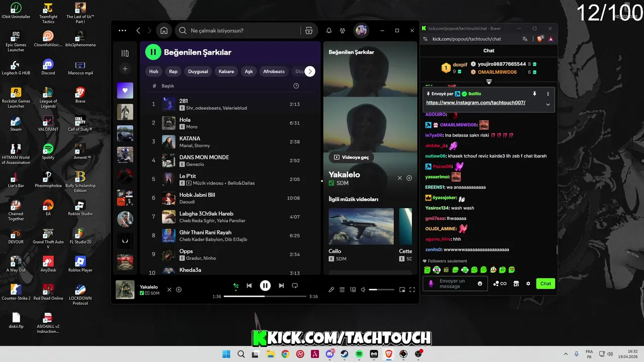Screen dimensions: 644x362
Task: Open Connect to a device icon
Action: tap(353, 290)
